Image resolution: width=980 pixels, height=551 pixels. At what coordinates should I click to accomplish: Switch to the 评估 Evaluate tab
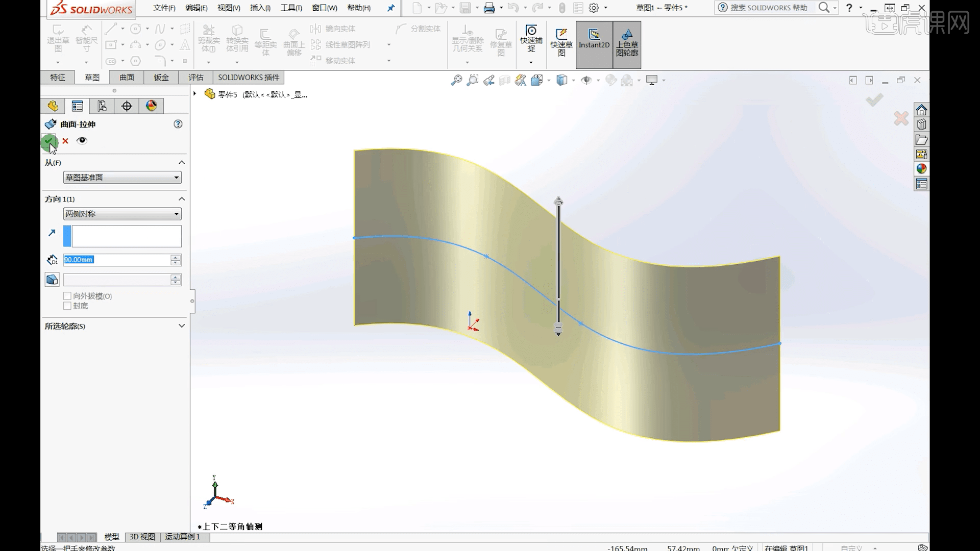[195, 78]
